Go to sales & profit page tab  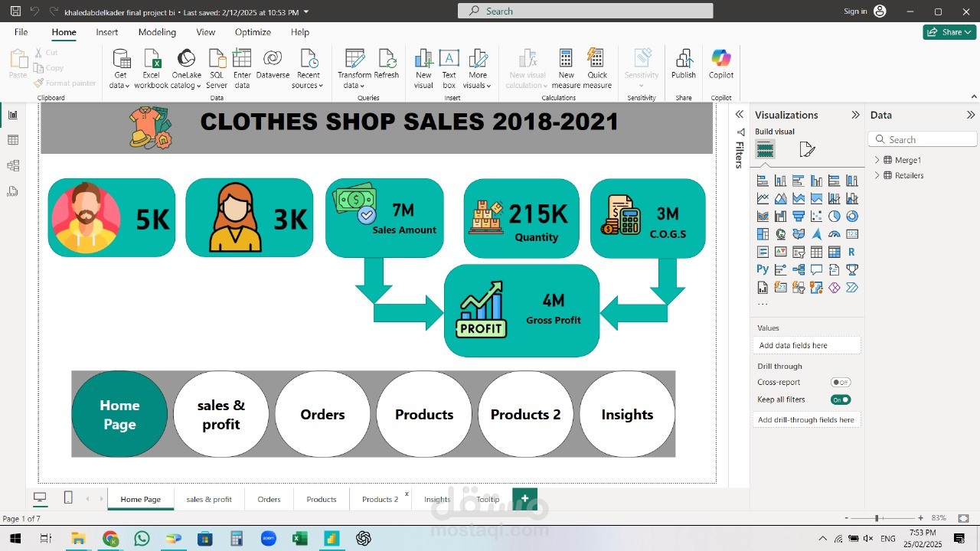(209, 499)
